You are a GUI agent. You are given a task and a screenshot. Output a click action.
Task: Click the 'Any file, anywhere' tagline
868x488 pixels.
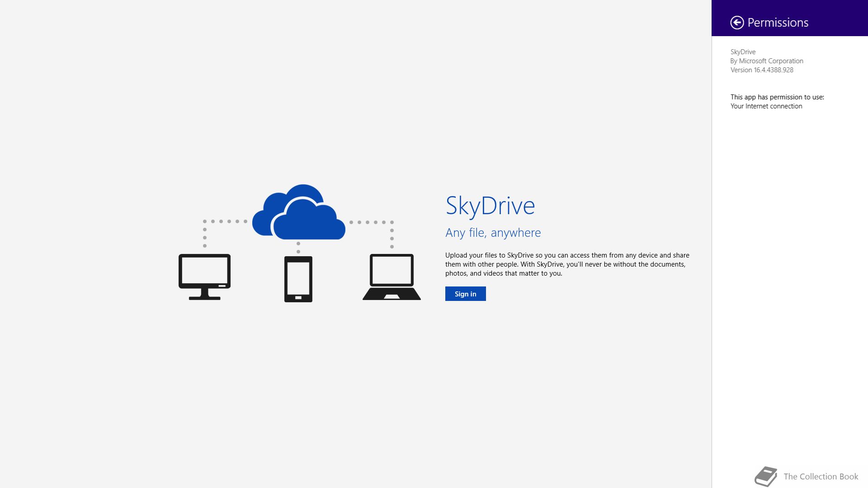(x=493, y=233)
